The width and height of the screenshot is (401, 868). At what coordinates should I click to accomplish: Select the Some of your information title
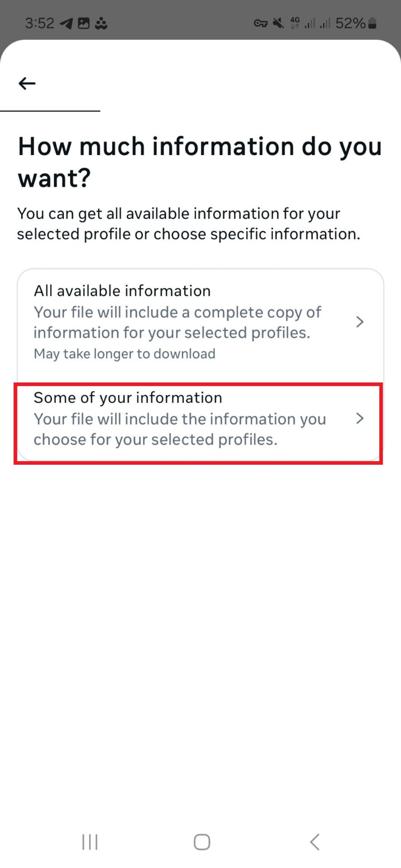click(x=128, y=398)
